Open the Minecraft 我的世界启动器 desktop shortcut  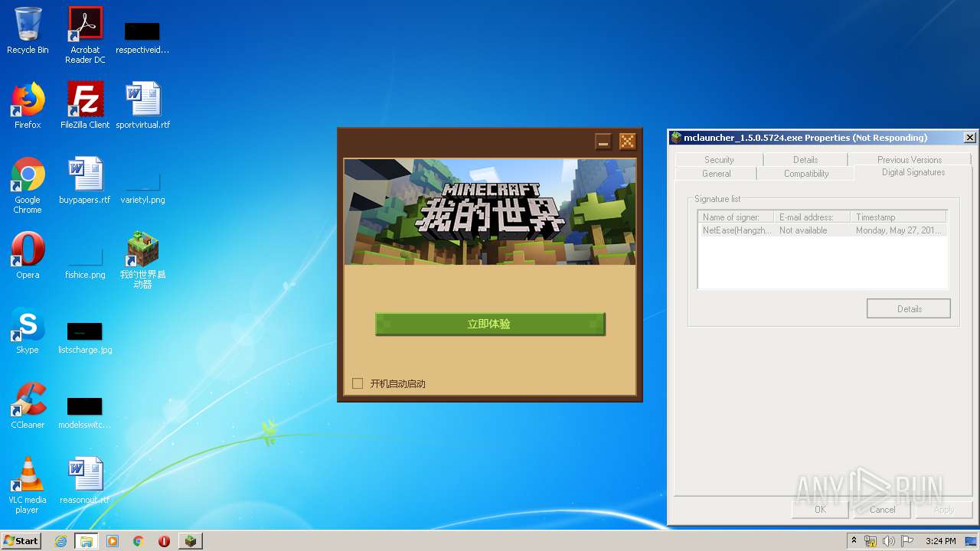point(142,260)
